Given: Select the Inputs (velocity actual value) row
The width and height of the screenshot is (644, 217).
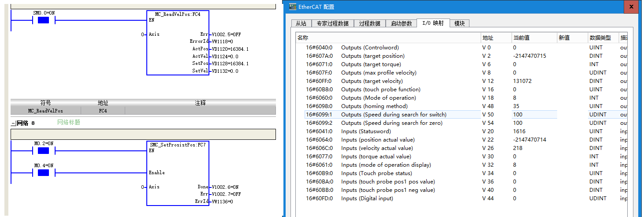Looking at the screenshot, I should (x=462, y=148).
